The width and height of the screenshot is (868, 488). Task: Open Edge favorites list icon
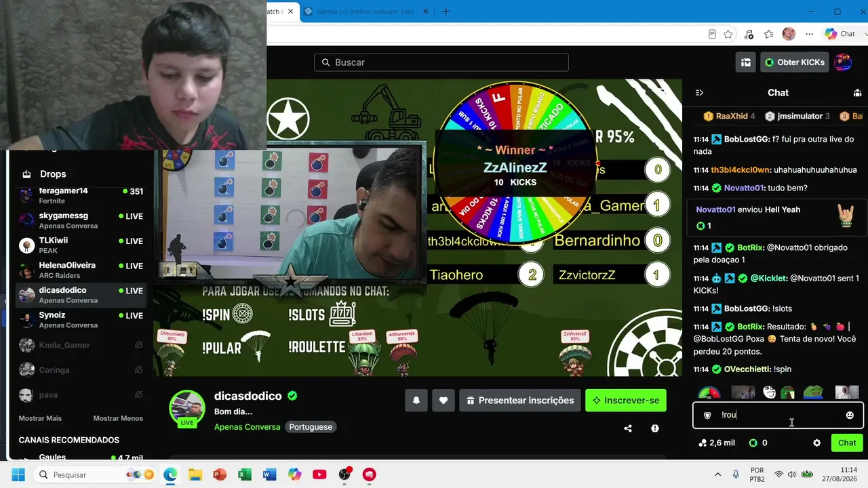[769, 34]
